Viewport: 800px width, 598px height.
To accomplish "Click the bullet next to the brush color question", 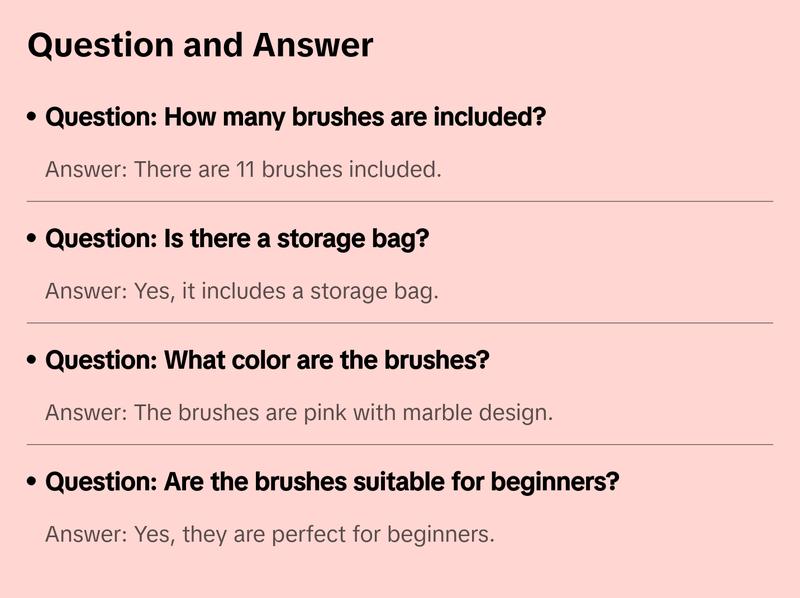I will [33, 361].
